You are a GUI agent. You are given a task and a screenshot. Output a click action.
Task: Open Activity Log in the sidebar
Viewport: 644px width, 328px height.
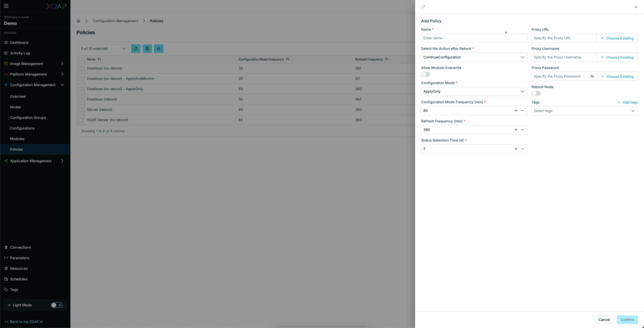coord(19,54)
